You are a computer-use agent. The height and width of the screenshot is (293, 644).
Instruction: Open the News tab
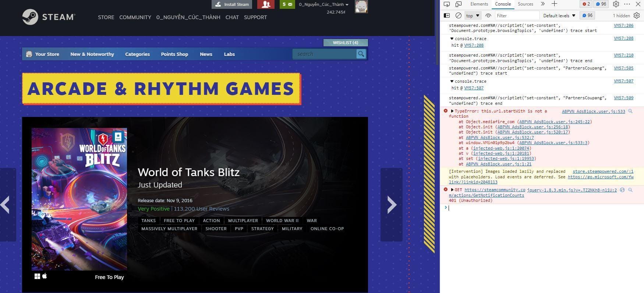point(206,54)
